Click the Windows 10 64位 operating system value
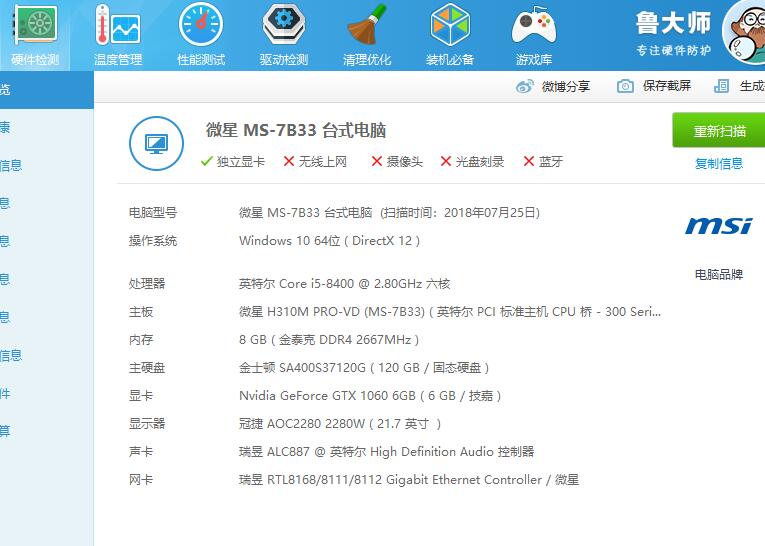765x546 pixels. pos(329,241)
